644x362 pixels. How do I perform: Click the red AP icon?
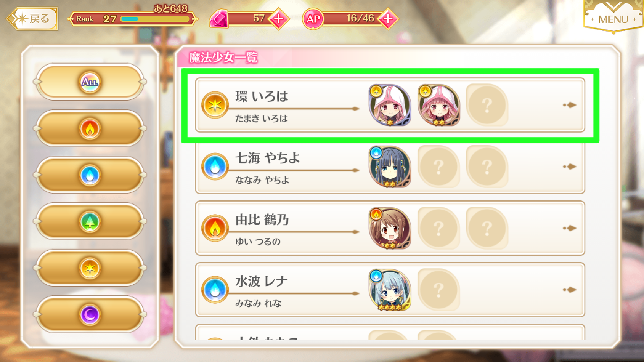click(313, 19)
